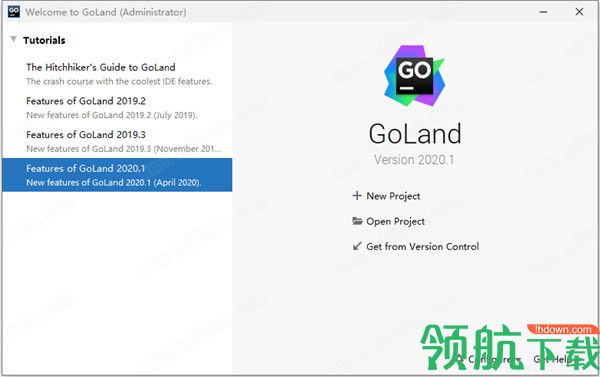Click the Open Project link

tap(388, 221)
